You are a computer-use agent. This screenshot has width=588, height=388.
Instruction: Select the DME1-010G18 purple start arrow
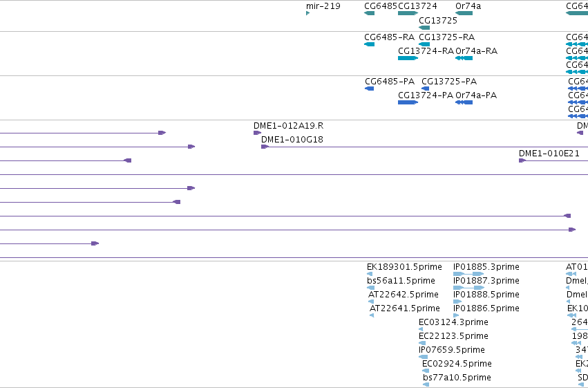coord(265,147)
